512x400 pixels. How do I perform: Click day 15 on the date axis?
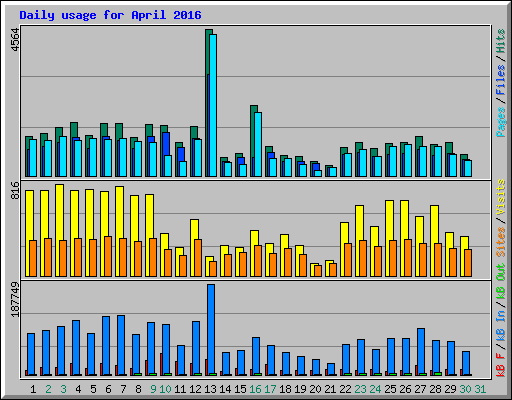(240, 389)
